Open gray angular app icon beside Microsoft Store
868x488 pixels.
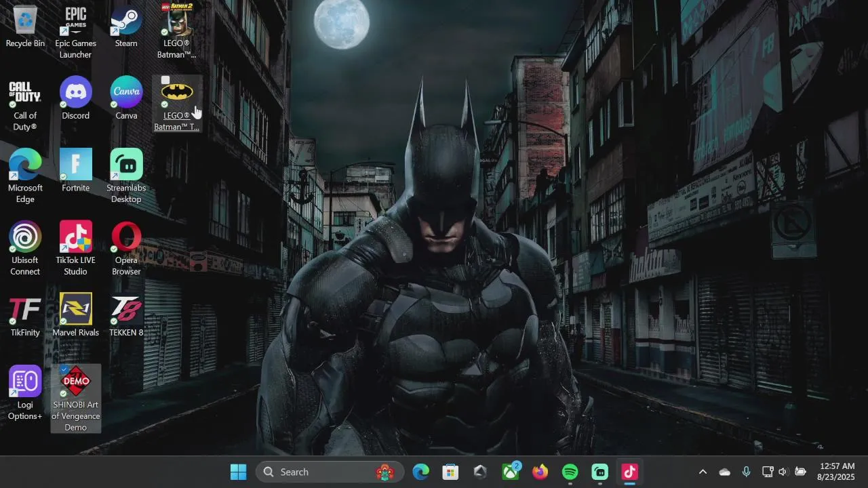(480, 472)
